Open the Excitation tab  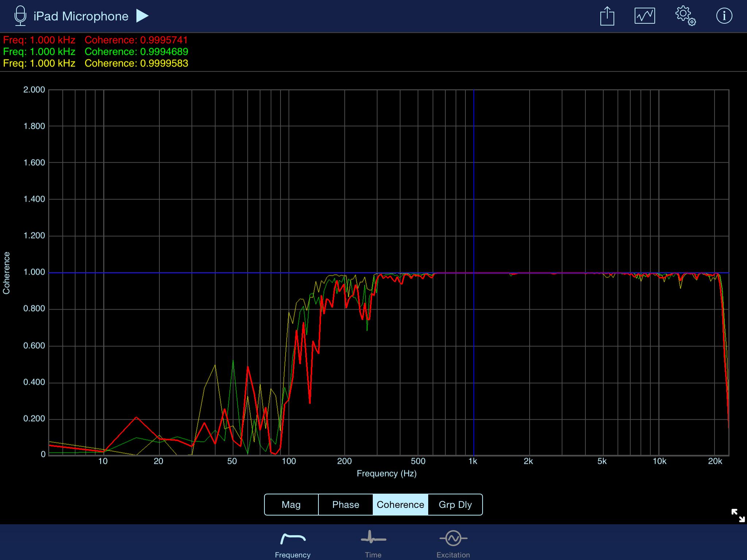tap(453, 544)
